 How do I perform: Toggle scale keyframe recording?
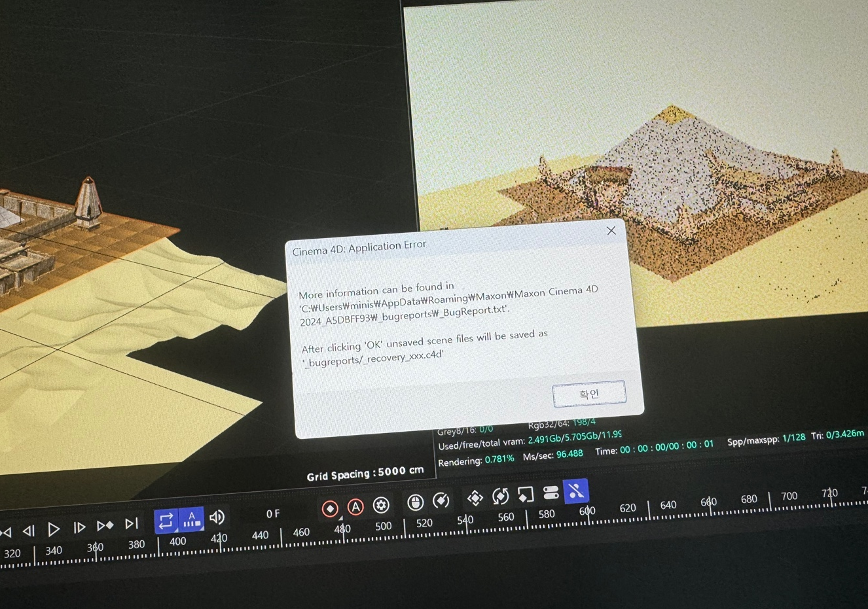point(526,495)
